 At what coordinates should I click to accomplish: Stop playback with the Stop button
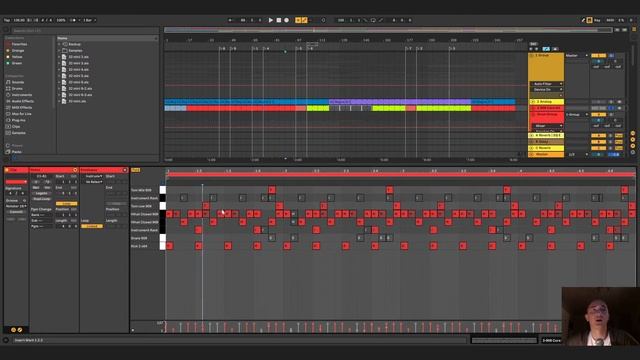279,20
